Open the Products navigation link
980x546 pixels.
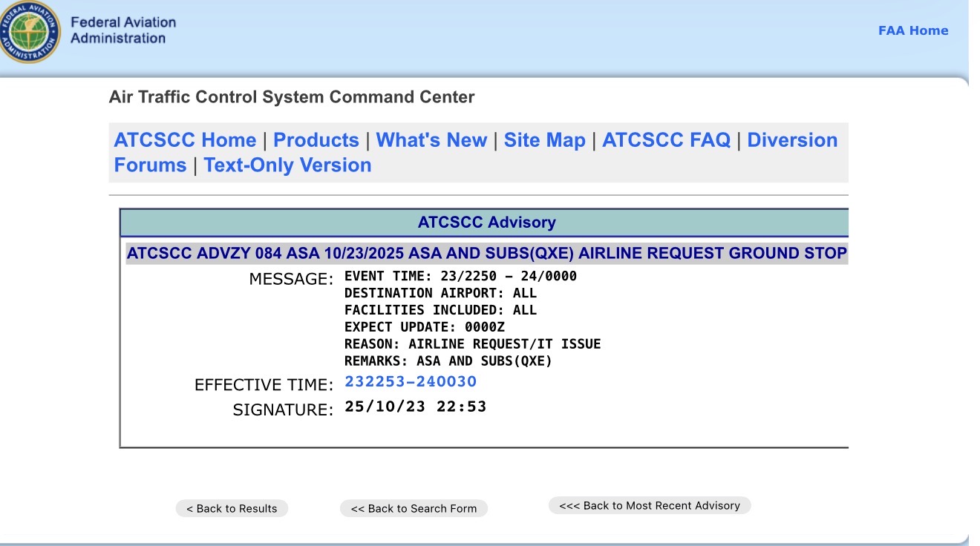(x=316, y=140)
